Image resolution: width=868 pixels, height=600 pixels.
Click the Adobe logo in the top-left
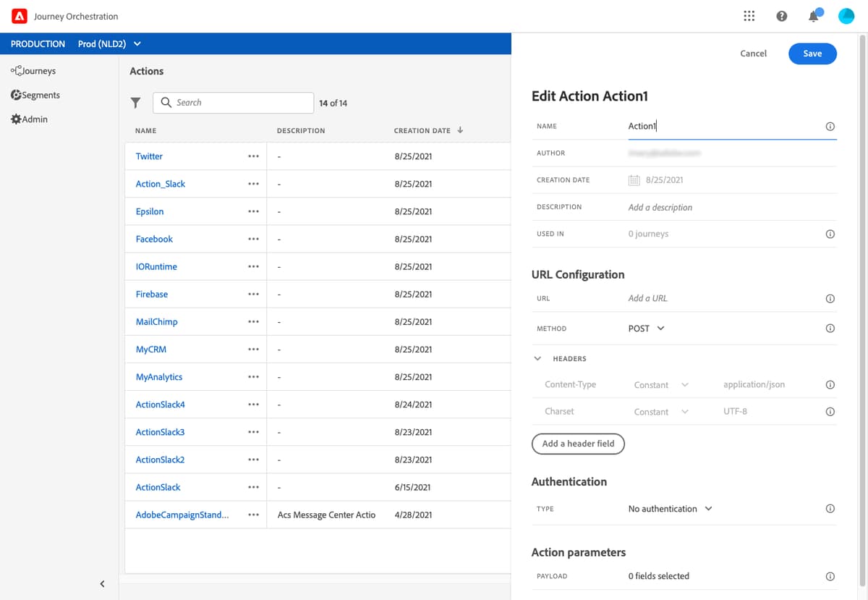coord(20,15)
